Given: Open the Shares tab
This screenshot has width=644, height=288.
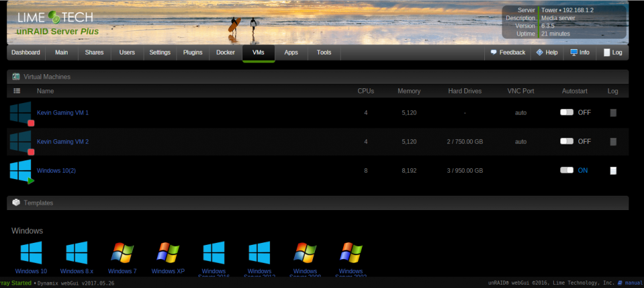Looking at the screenshot, I should (95, 53).
